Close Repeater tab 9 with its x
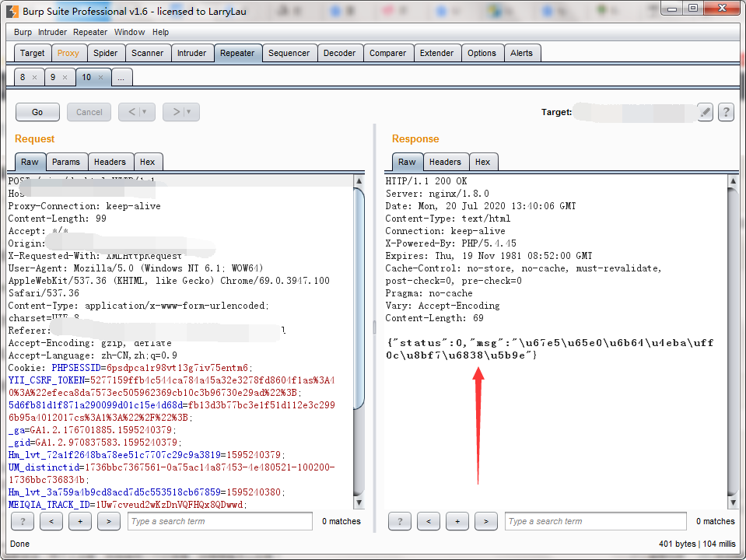Screen dimensions: 746x560 click(x=65, y=77)
